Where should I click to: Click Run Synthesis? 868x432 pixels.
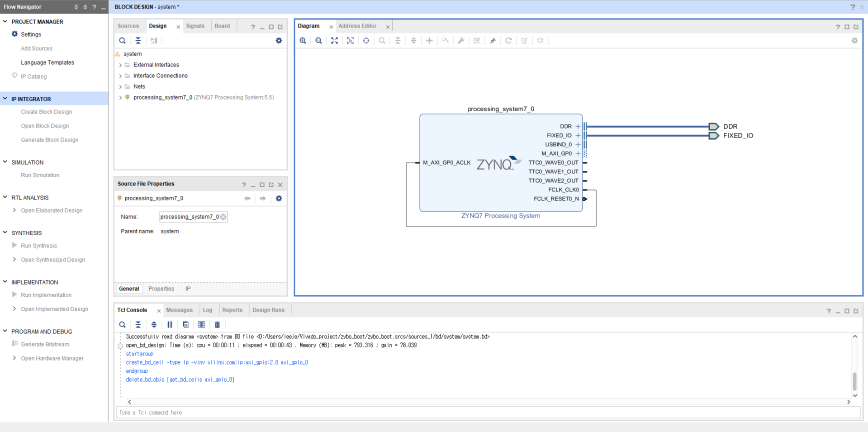pos(39,246)
